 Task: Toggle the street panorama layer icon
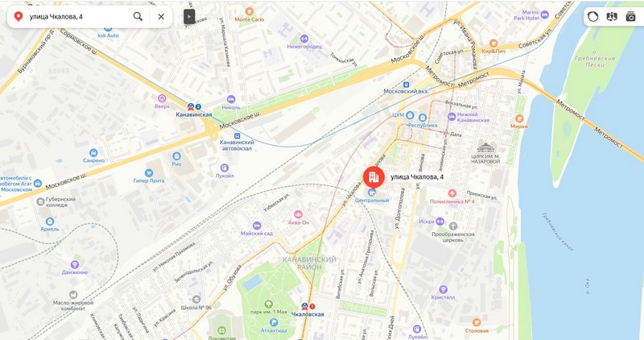(612, 16)
